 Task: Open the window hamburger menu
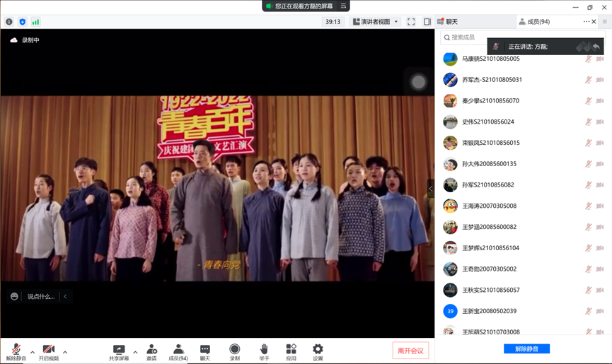[605, 21]
